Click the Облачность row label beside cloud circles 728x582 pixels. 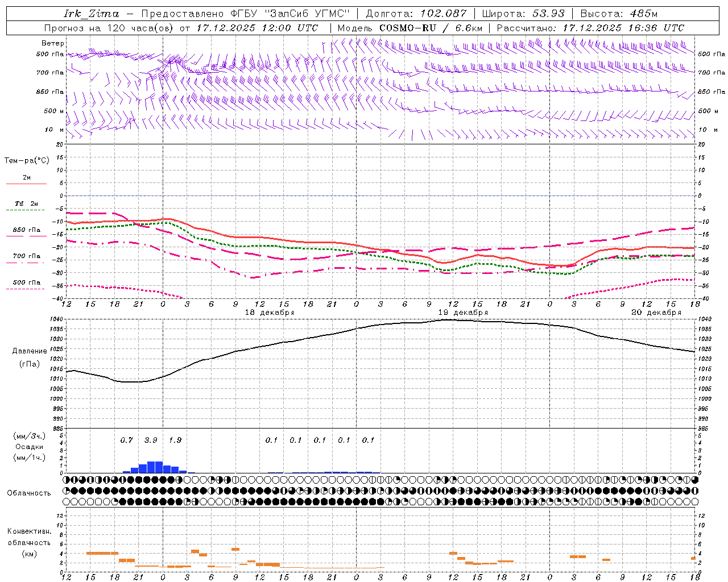[29, 493]
